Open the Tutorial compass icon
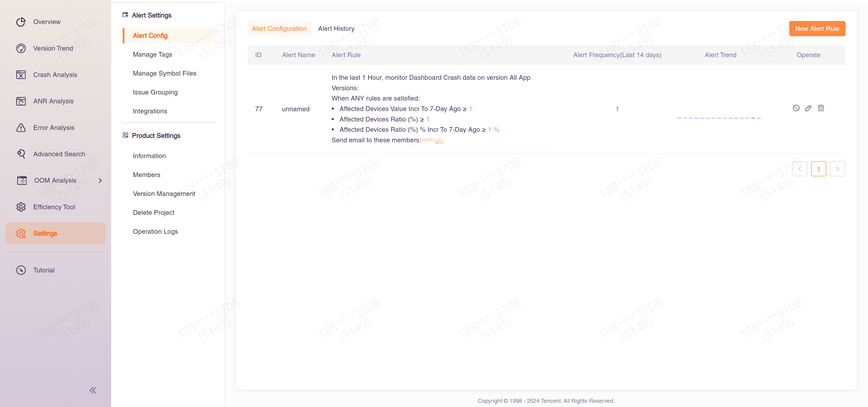The width and height of the screenshot is (868, 407). (x=21, y=270)
